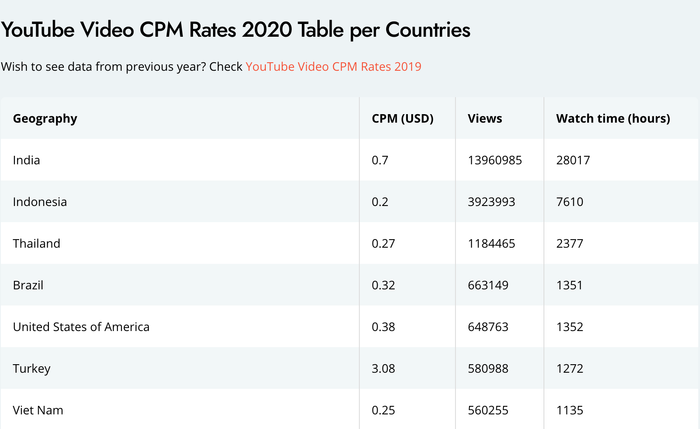Click the Views column header

click(485, 119)
